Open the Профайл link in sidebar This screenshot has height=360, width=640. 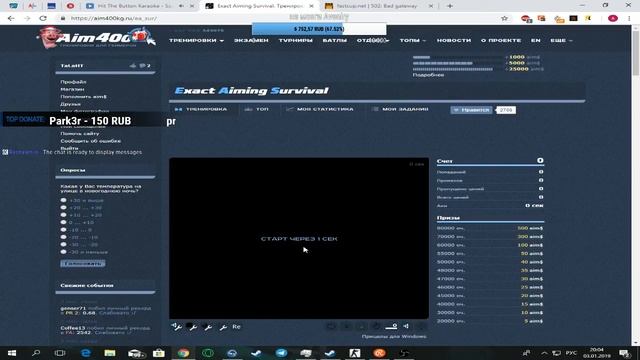pos(73,82)
